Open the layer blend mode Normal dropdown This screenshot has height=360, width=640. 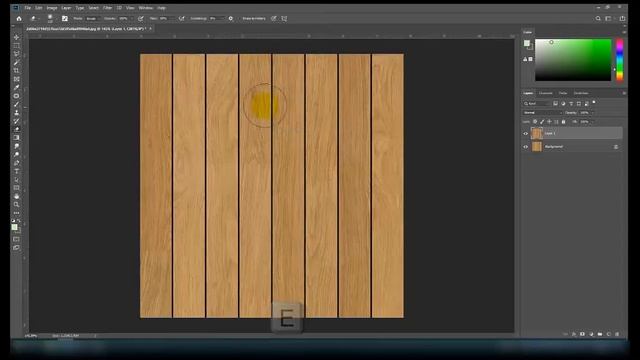[x=542, y=113]
